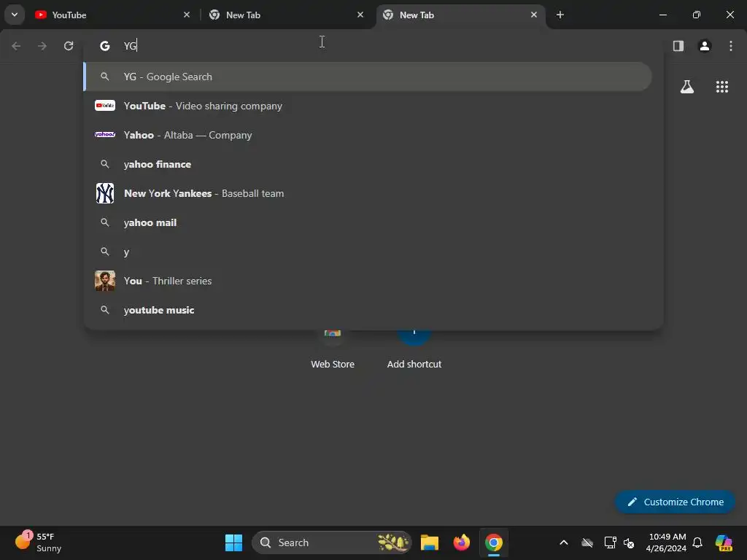
Task: Show hidden system tray icons
Action: tap(564, 542)
